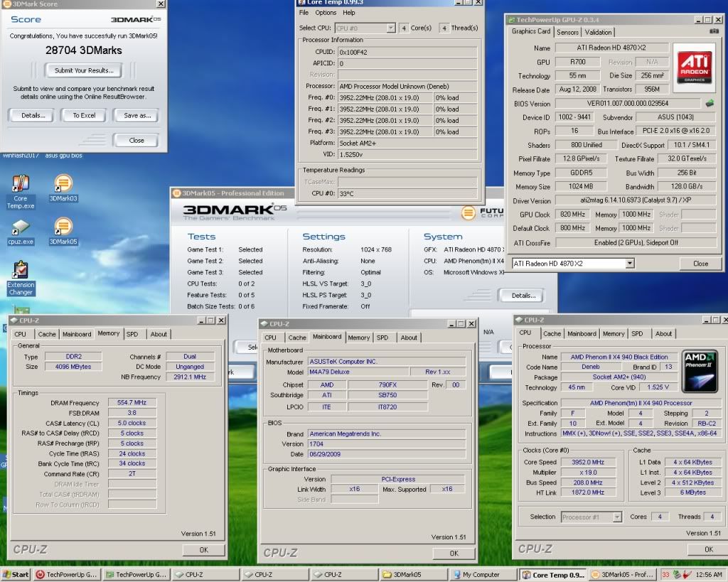Click the GPU-Z BIOS save chip icon
Viewport: 728px width, 582px height.
[x=710, y=104]
